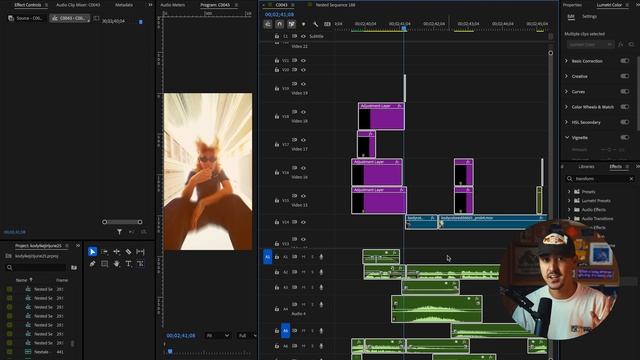The image size is (640, 360).
Task: Clear the Effects search box
Action: coord(631,179)
